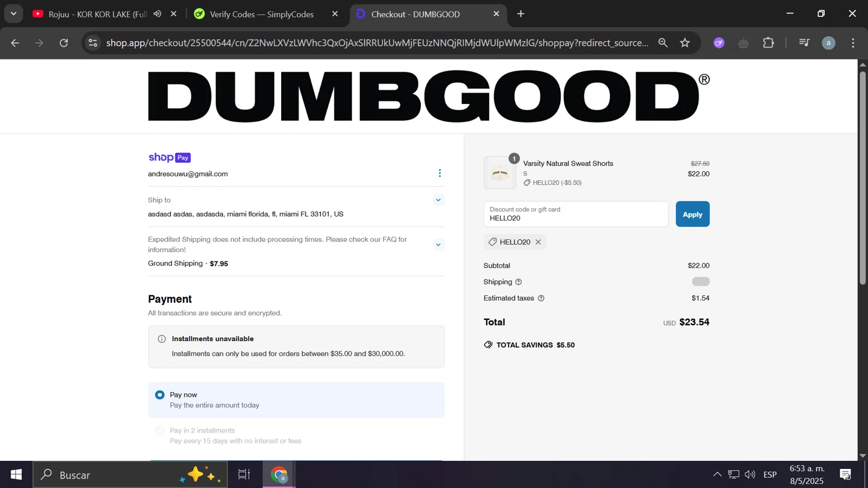View site information icon in address bar

pyautogui.click(x=93, y=43)
